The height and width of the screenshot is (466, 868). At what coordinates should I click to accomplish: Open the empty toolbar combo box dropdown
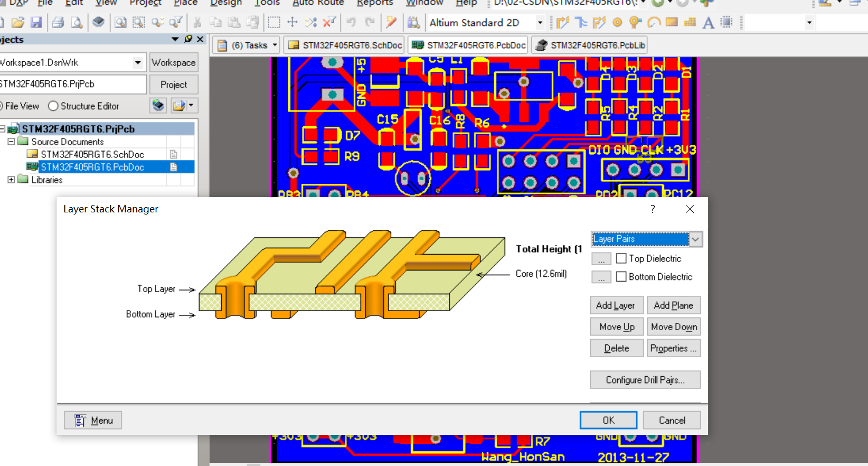click(809, 22)
